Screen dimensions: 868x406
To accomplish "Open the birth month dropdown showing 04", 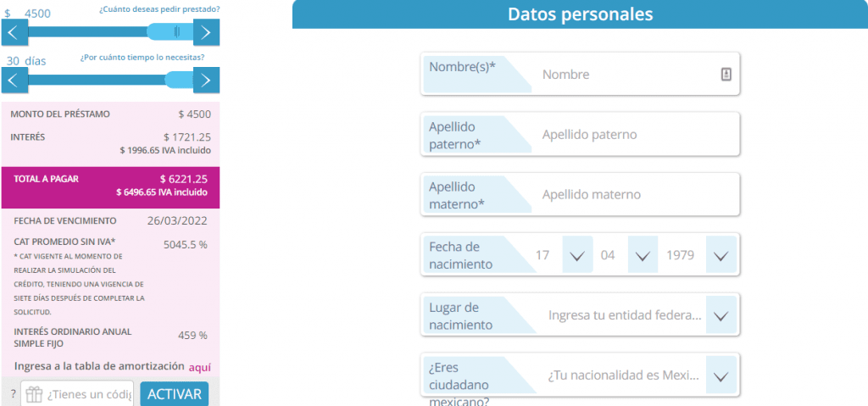I will 643,255.
